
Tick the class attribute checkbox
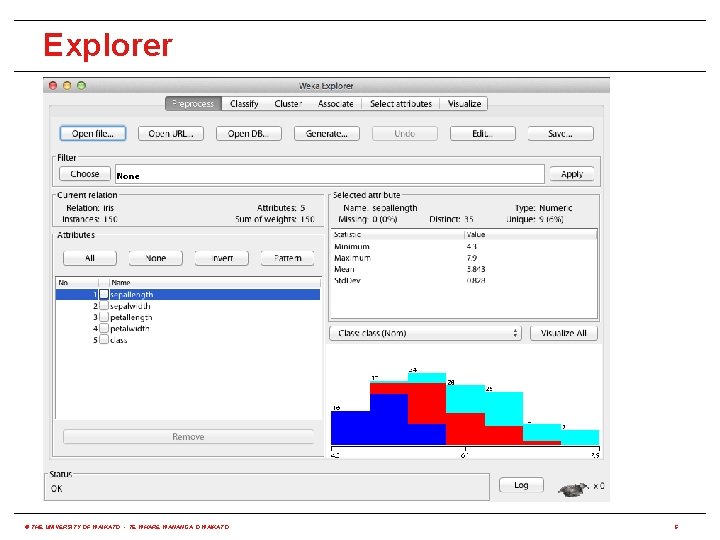tap(104, 340)
